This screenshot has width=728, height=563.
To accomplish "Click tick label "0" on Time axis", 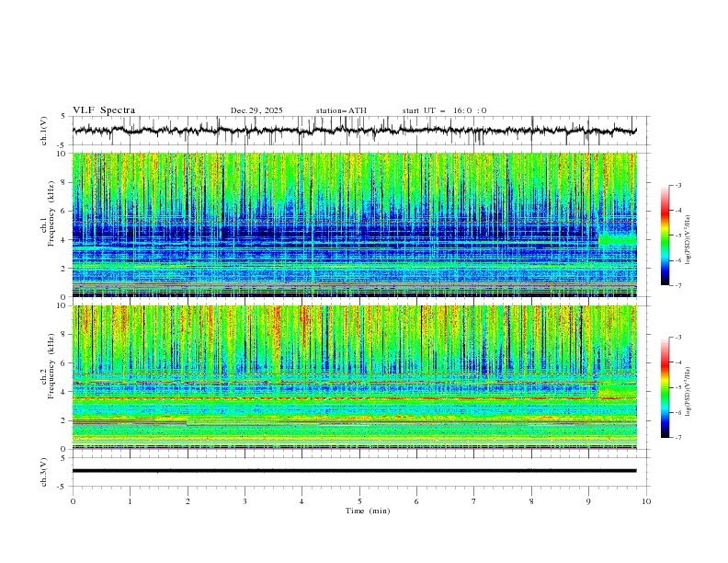I will (x=73, y=501).
